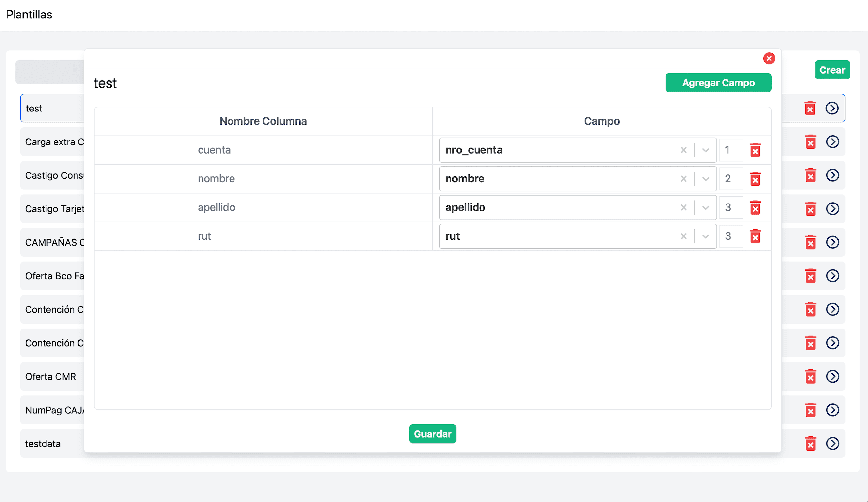This screenshot has height=502, width=868.
Task: Save with the Guardar button
Action: 433,434
